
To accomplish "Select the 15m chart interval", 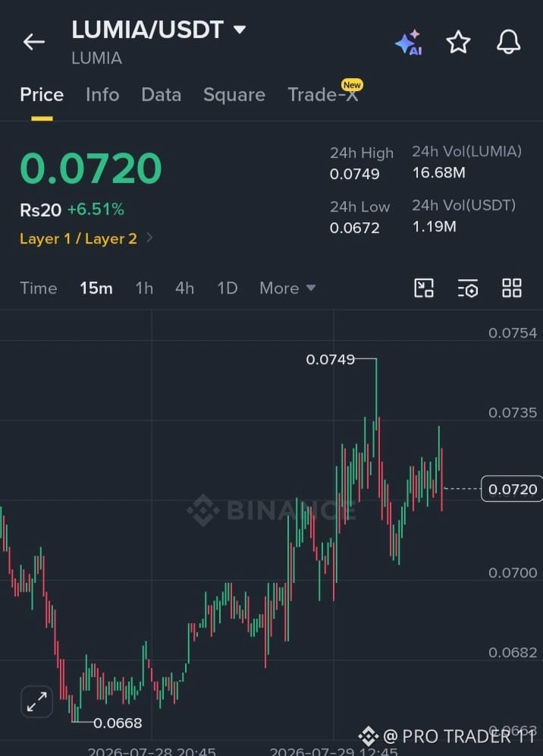I will click(x=96, y=288).
